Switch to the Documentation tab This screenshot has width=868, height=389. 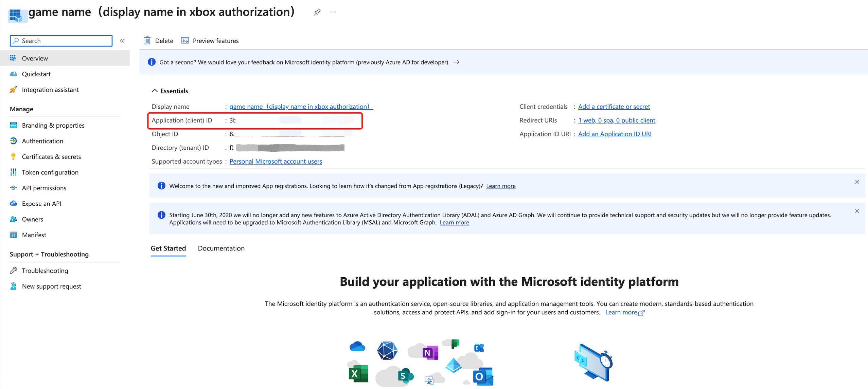pos(221,248)
